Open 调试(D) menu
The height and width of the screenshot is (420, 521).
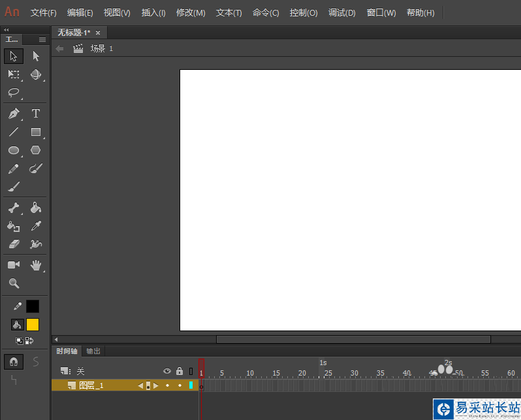342,12
